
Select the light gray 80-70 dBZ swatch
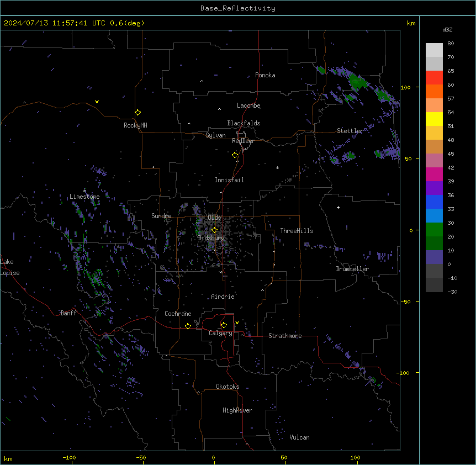click(x=434, y=50)
